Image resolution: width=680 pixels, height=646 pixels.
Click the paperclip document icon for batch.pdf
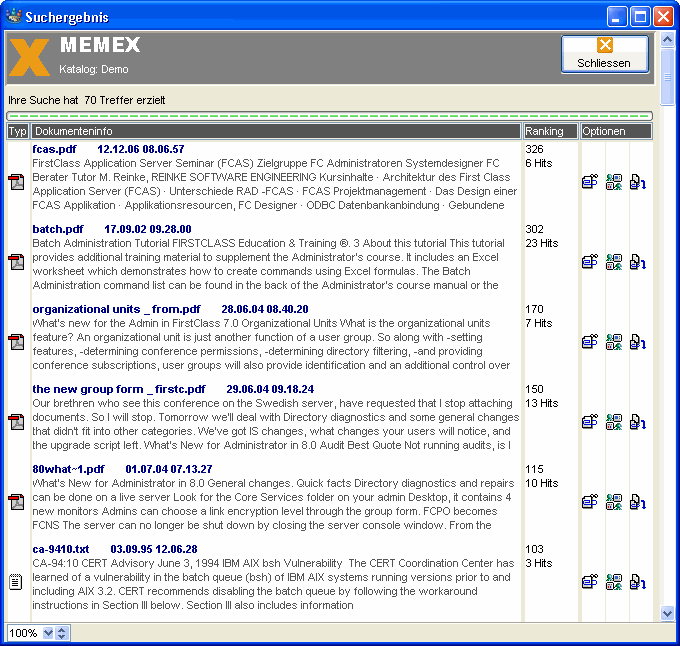tap(590, 262)
